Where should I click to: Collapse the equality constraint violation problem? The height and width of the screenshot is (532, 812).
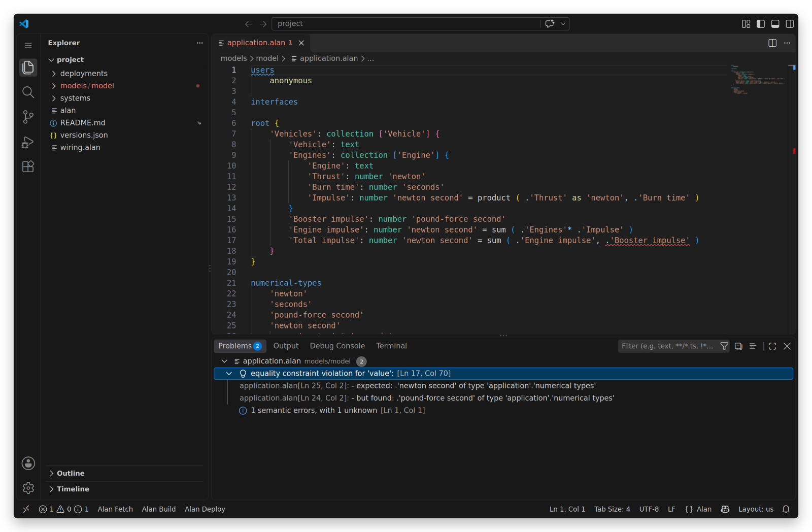pos(229,374)
